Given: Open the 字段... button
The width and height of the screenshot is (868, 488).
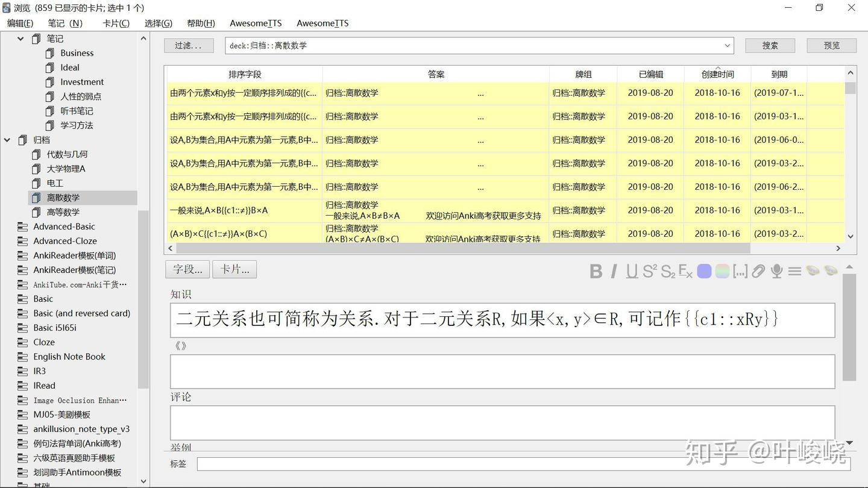Looking at the screenshot, I should [188, 269].
